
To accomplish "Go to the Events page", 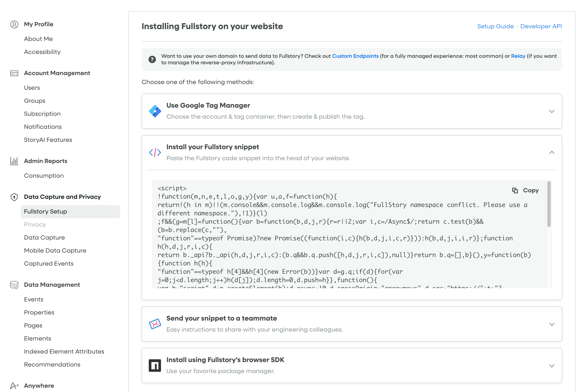I will [x=34, y=300].
